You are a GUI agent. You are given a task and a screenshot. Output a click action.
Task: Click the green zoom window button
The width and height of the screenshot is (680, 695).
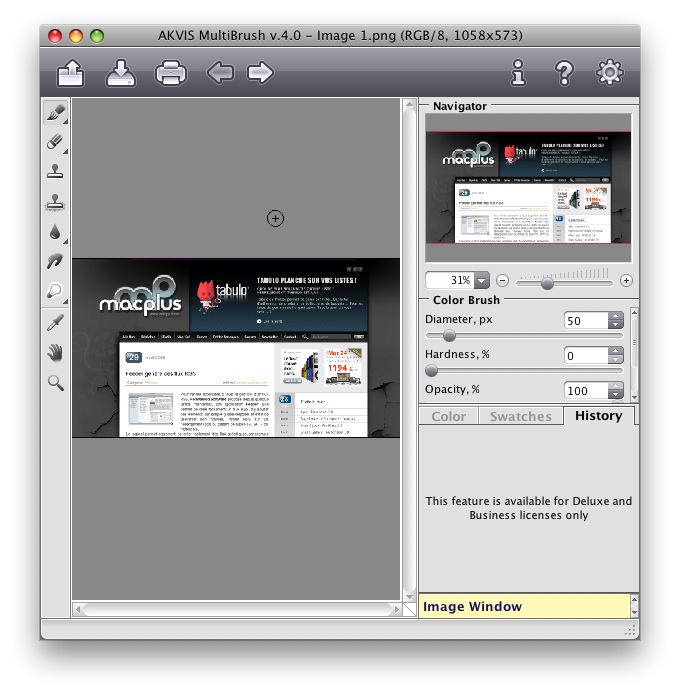[97, 35]
